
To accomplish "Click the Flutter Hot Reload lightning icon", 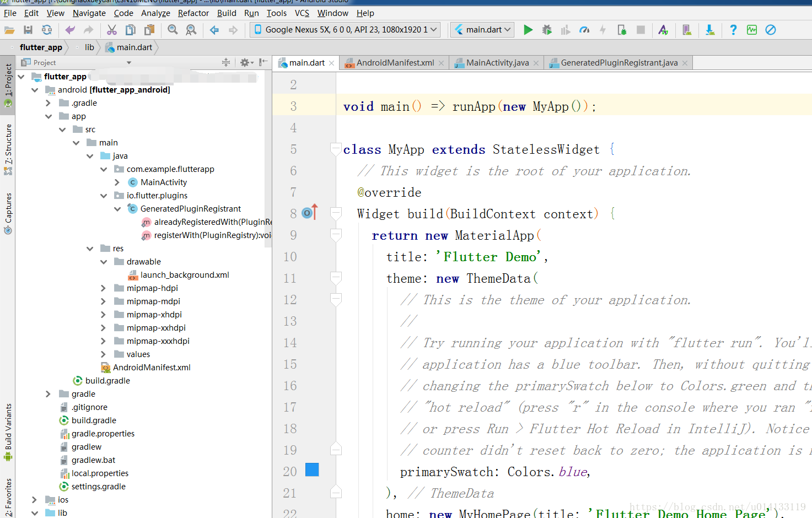I will pos(603,30).
